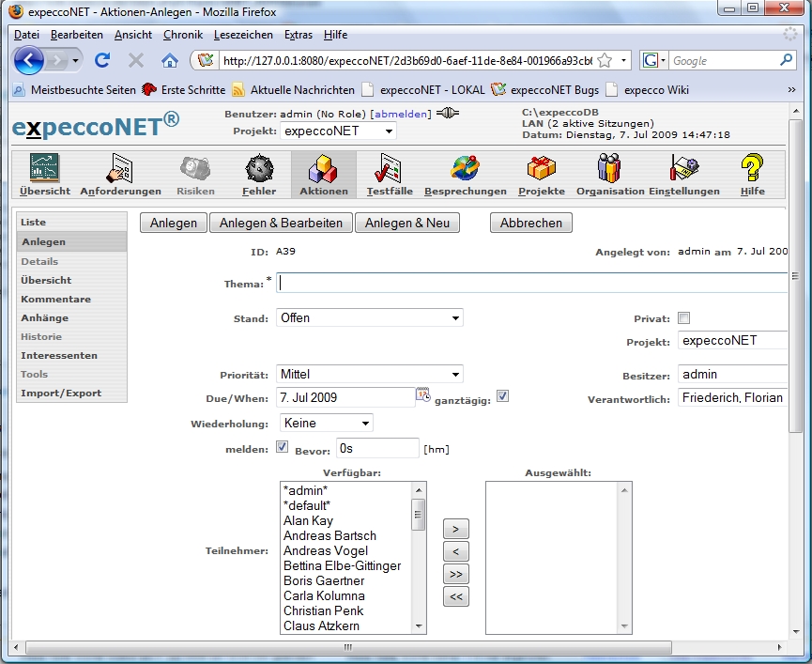Uncheck the ganztägig checkbox

503,396
